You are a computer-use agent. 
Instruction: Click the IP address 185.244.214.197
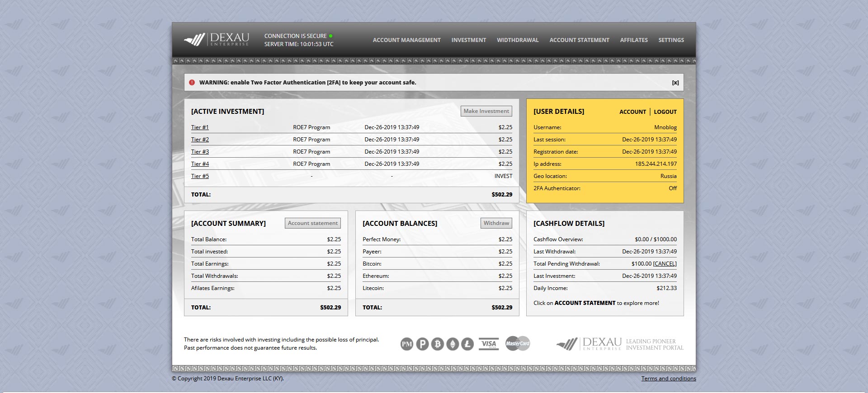(656, 164)
